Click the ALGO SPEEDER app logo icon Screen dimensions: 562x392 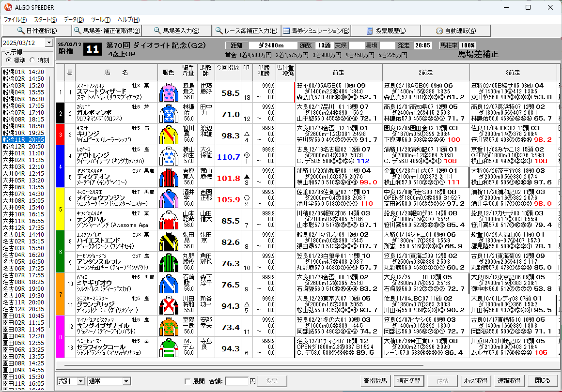8,7
